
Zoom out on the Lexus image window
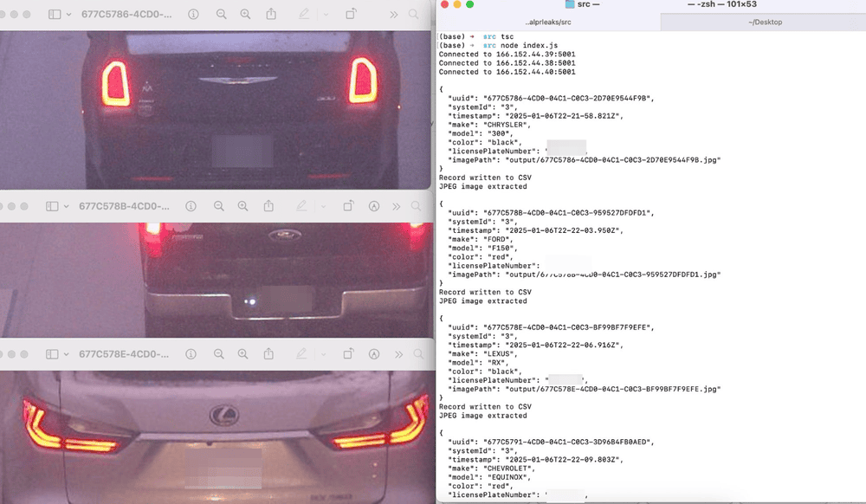pos(219,354)
